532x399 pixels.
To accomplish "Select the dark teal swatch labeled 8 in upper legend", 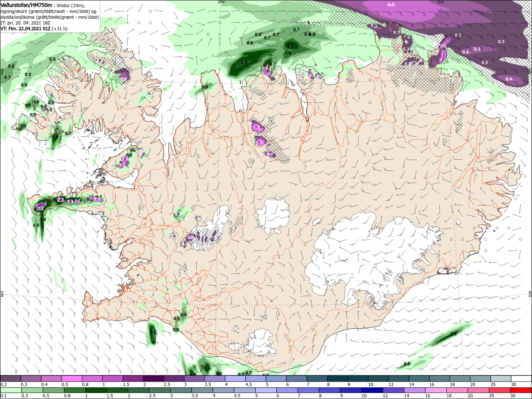I will coord(337,379).
